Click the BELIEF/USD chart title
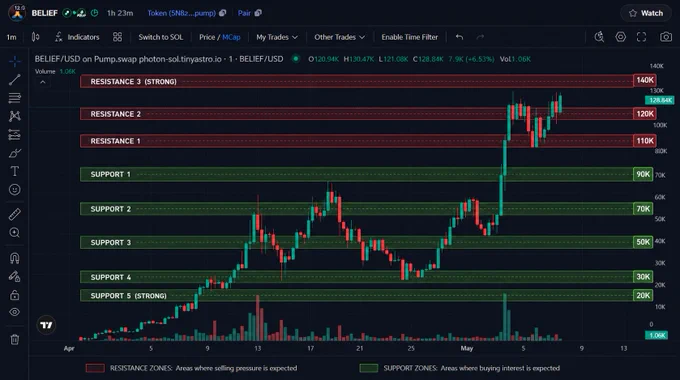 159,59
